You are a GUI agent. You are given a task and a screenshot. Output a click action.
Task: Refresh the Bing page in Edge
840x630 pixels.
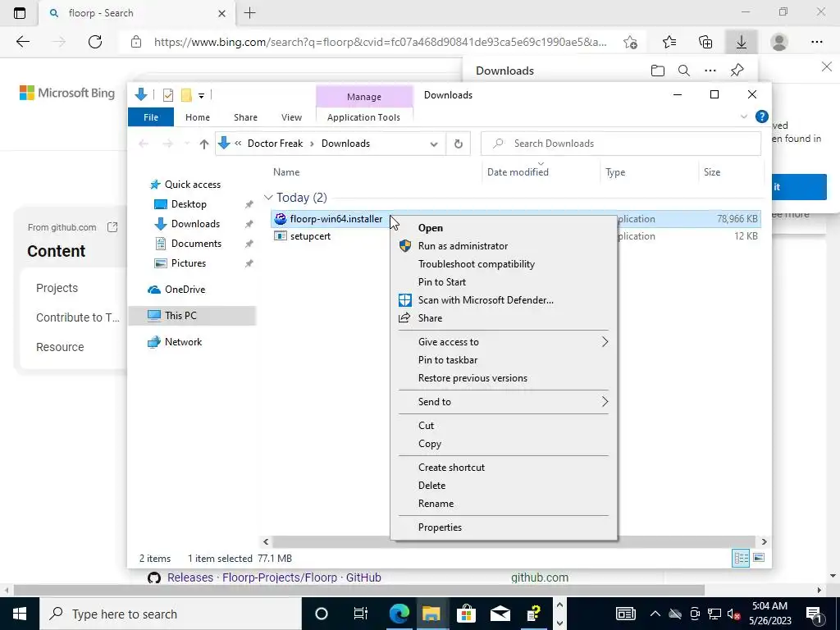95,42
